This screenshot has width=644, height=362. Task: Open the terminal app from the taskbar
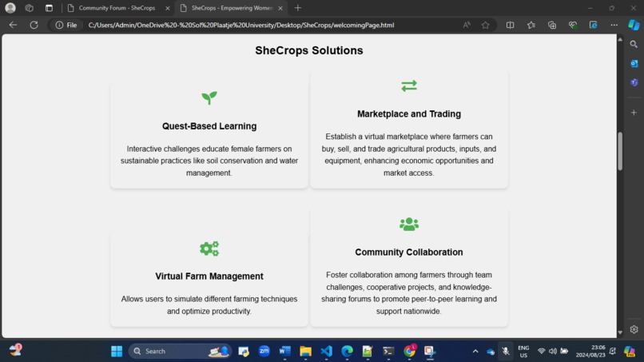[x=388, y=351]
